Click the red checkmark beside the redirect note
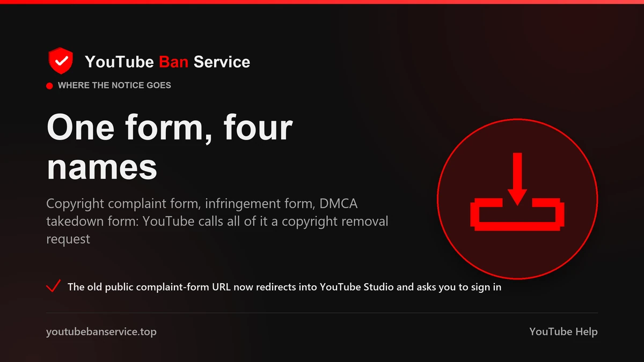 tap(53, 286)
